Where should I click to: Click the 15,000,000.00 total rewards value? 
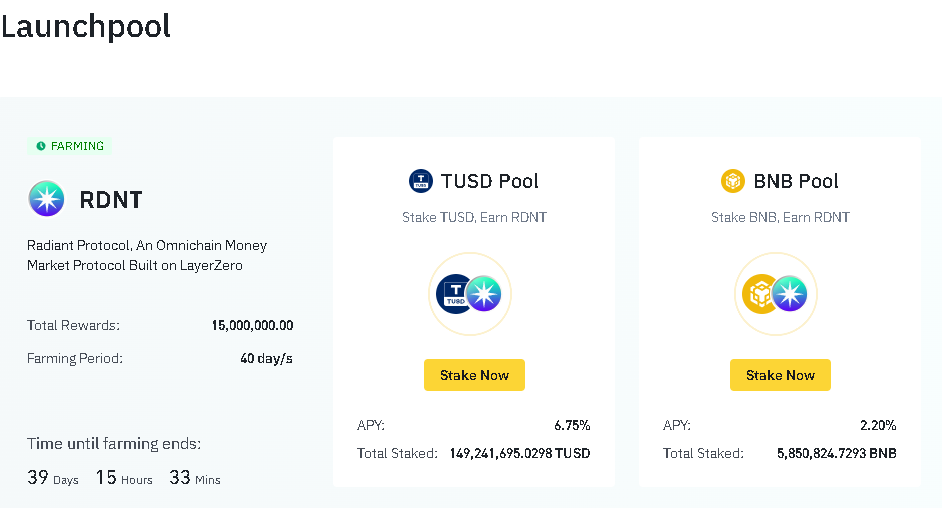coord(252,325)
